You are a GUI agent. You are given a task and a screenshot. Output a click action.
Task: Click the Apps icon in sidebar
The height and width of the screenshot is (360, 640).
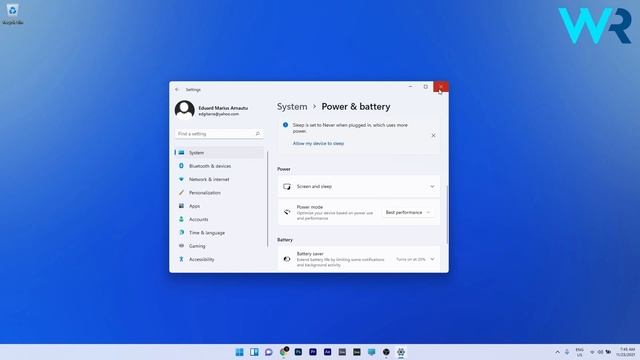point(181,206)
